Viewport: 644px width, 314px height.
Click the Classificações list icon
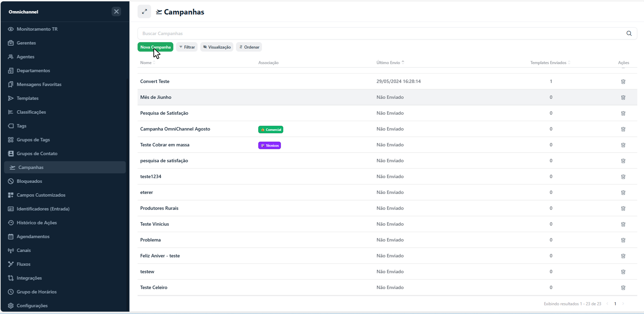(x=11, y=112)
